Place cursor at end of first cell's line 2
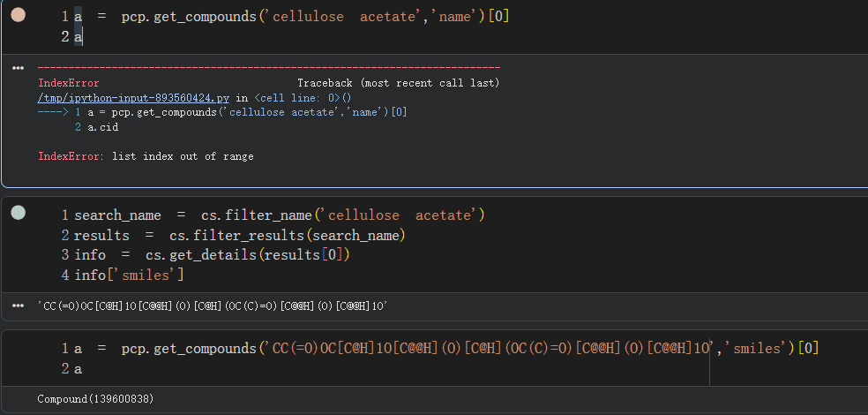 click(x=84, y=37)
